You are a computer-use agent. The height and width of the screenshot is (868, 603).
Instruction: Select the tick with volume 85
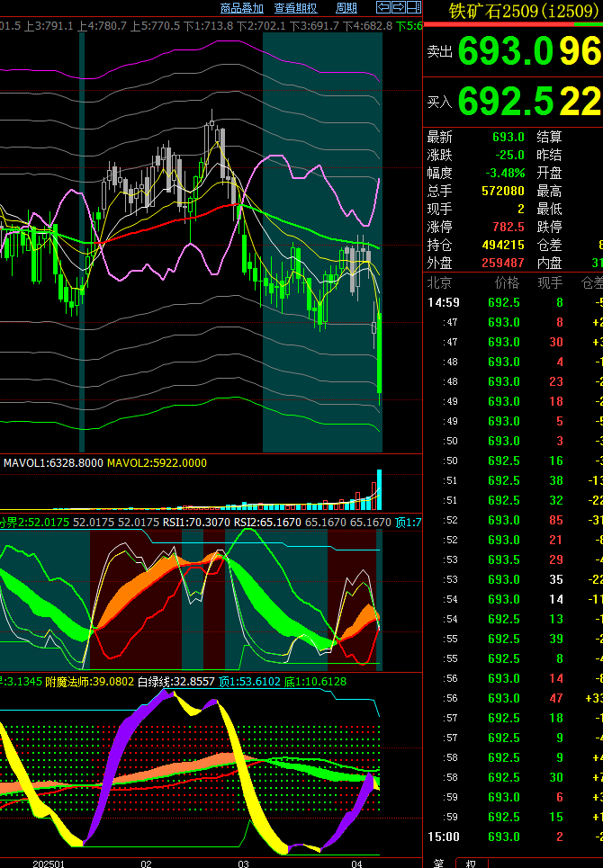coord(556,520)
